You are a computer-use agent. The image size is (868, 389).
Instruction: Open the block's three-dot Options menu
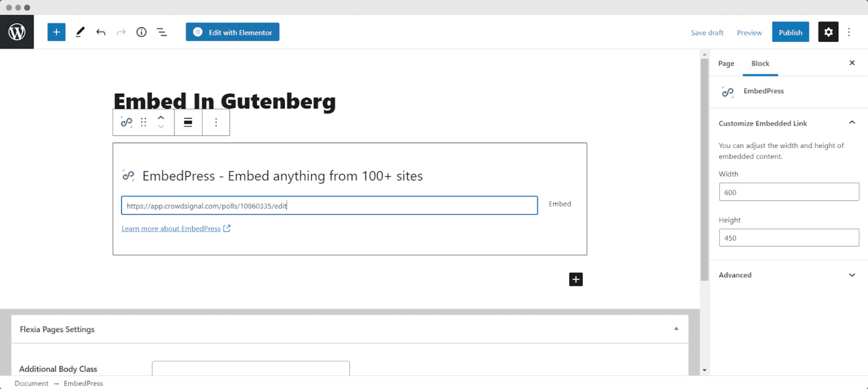(216, 122)
